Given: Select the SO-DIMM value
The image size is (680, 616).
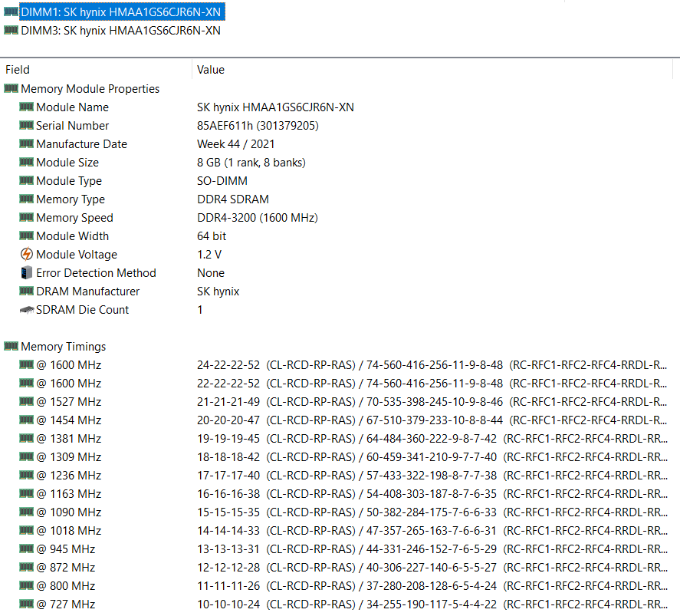Looking at the screenshot, I should [x=222, y=181].
